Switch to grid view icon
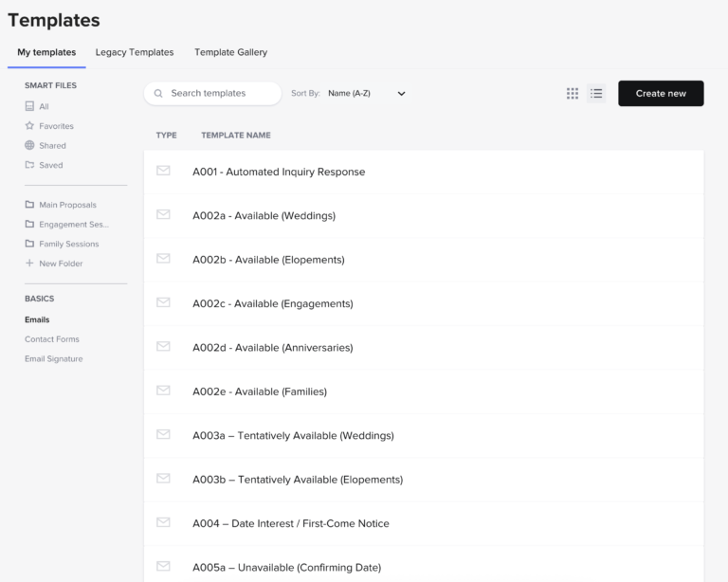728x582 pixels. coord(573,93)
